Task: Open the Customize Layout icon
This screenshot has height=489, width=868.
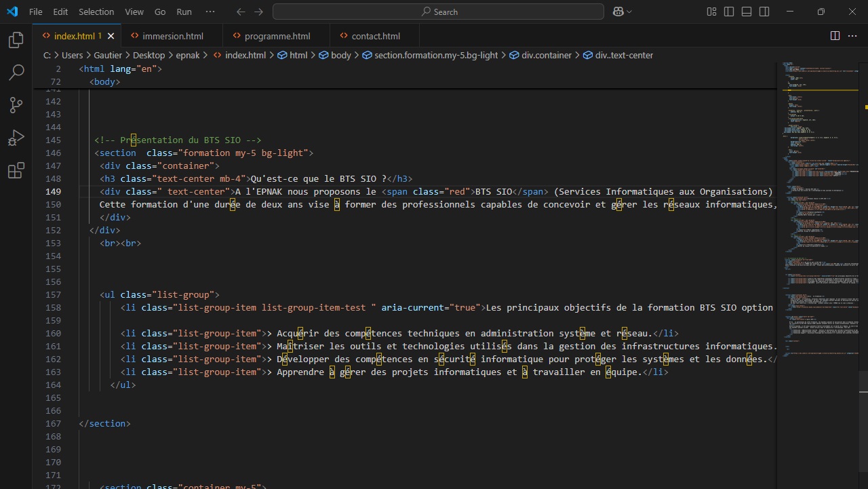Action: 711,12
